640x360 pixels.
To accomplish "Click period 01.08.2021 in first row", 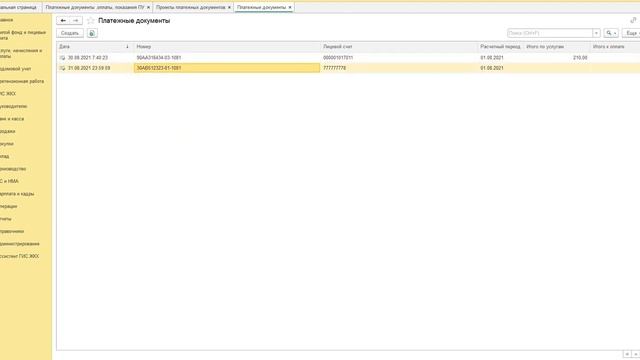I will pos(492,58).
